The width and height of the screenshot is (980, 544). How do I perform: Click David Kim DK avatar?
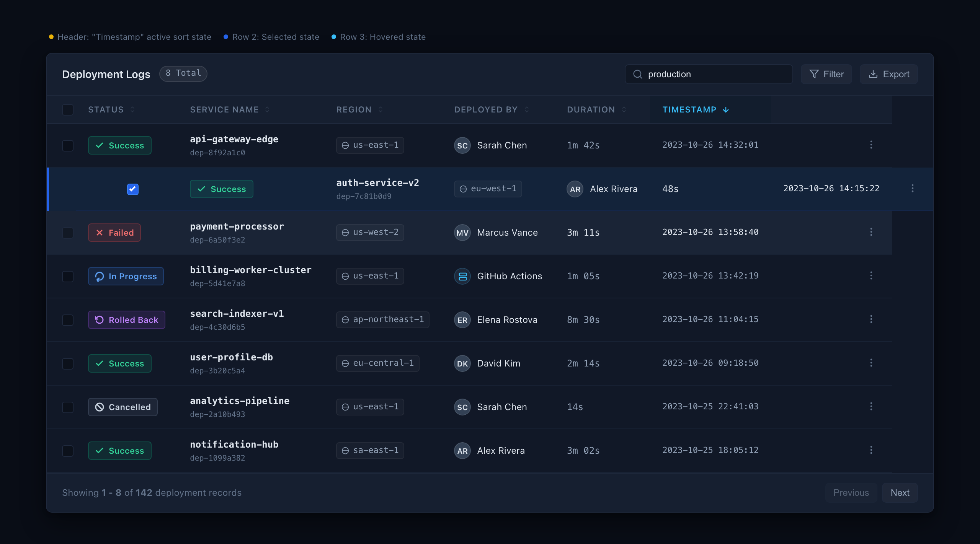[462, 363]
